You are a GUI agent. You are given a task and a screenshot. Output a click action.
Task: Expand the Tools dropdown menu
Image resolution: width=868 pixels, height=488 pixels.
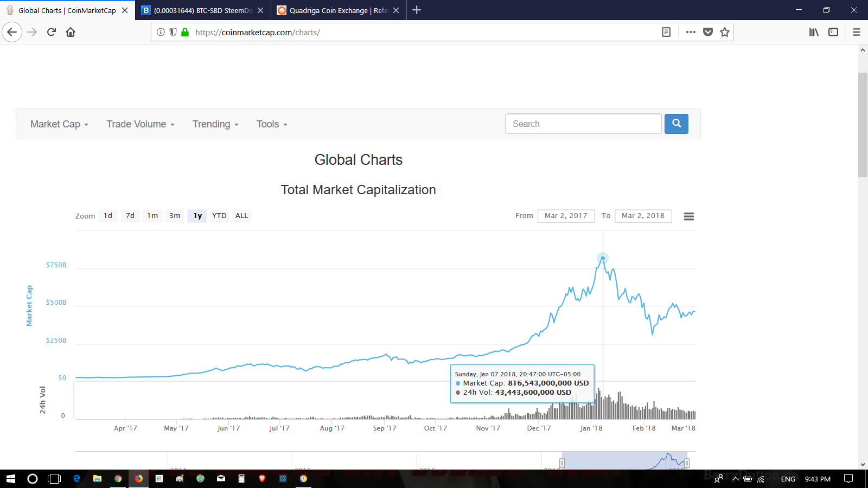[272, 124]
